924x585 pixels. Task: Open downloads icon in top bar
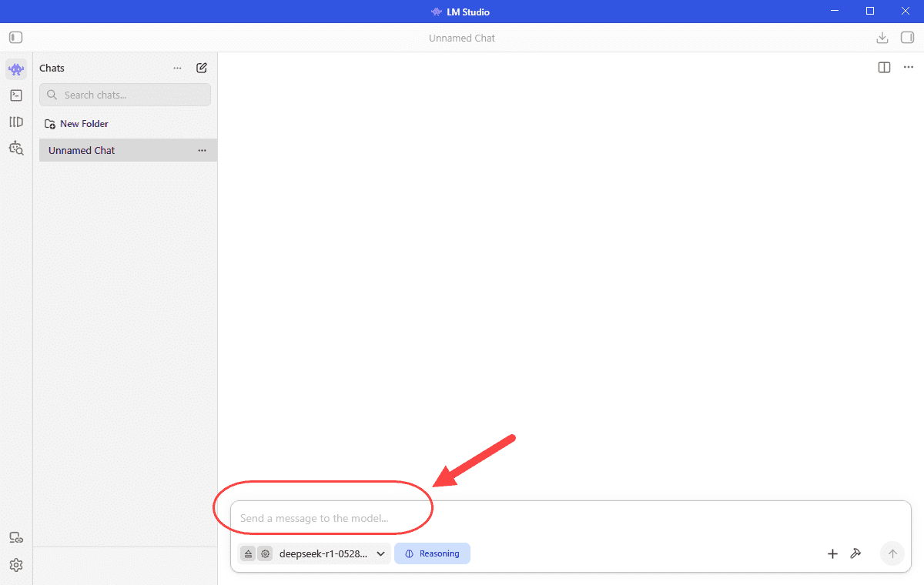[882, 38]
